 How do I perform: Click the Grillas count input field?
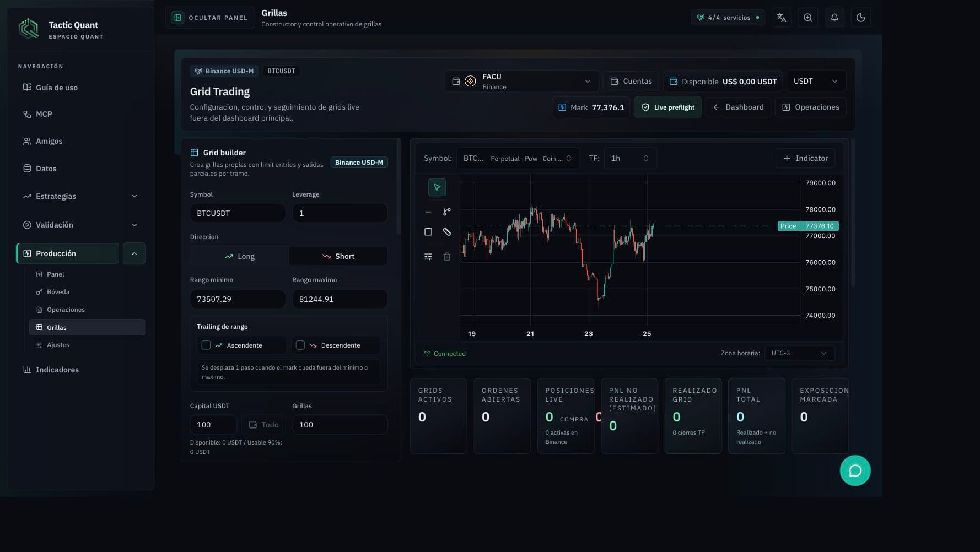coord(340,425)
